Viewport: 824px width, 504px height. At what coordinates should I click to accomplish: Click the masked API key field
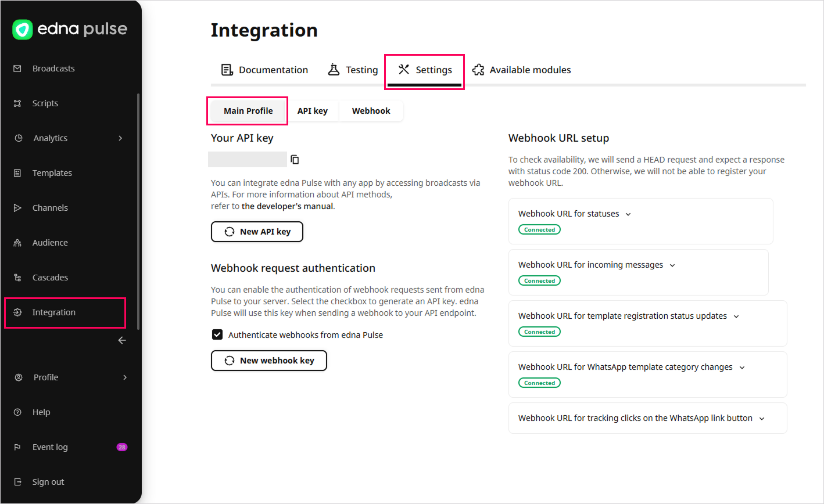point(248,159)
